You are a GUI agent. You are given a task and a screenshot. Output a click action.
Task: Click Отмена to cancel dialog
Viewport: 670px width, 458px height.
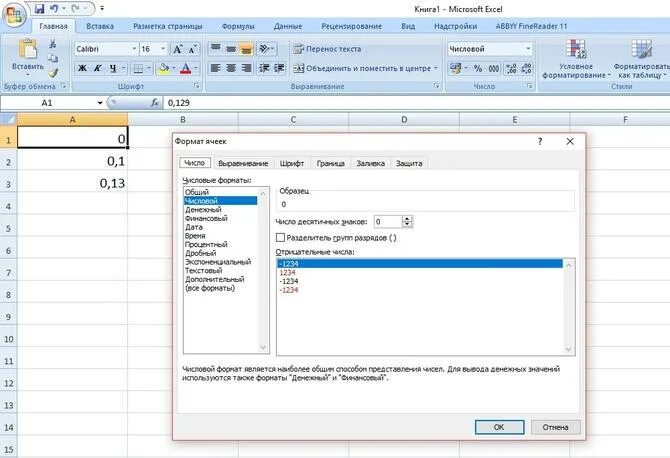click(555, 427)
